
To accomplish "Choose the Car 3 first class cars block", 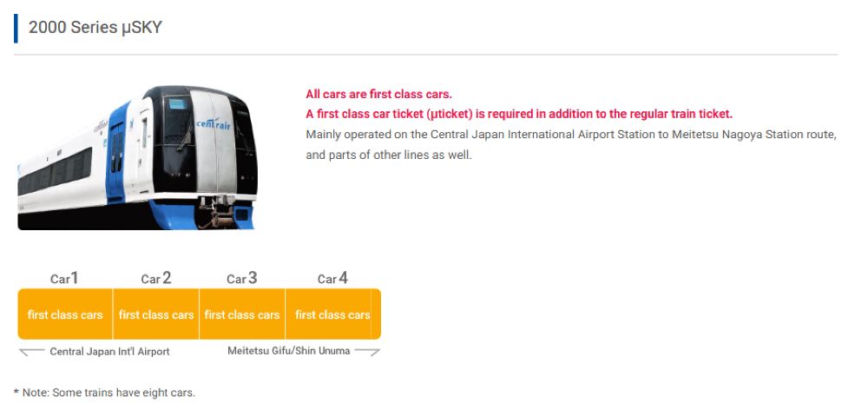I will [242, 314].
